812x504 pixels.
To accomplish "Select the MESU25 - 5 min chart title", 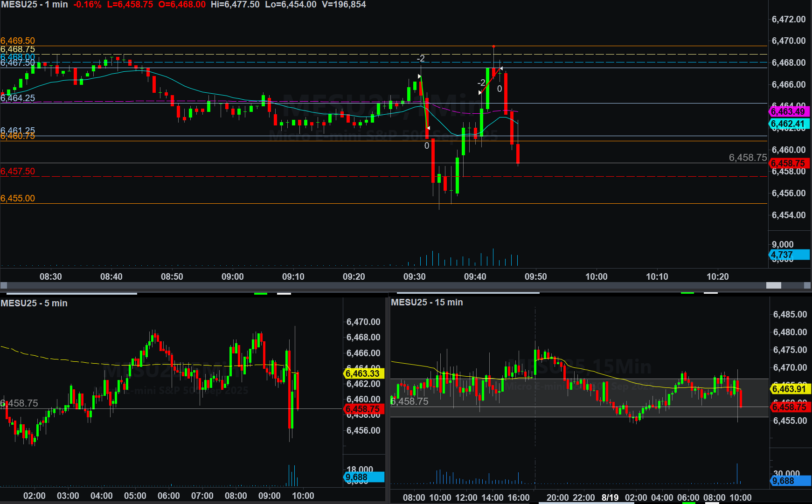I will tap(34, 303).
